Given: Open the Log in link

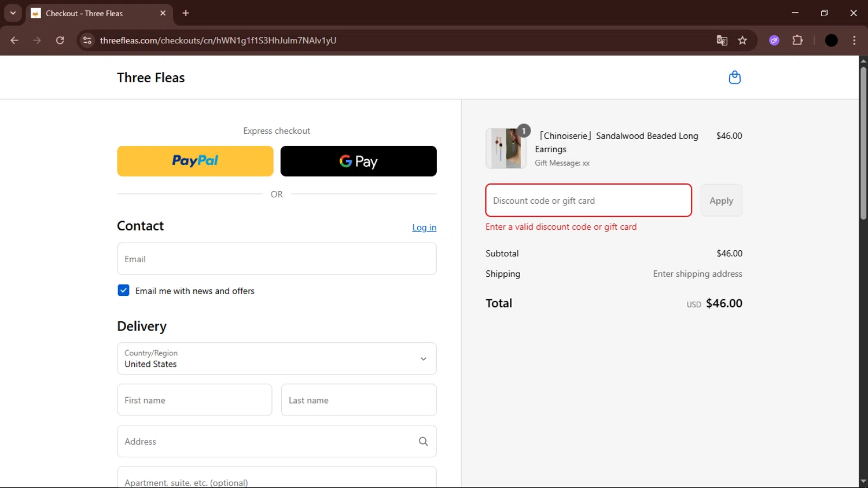Looking at the screenshot, I should [424, 228].
